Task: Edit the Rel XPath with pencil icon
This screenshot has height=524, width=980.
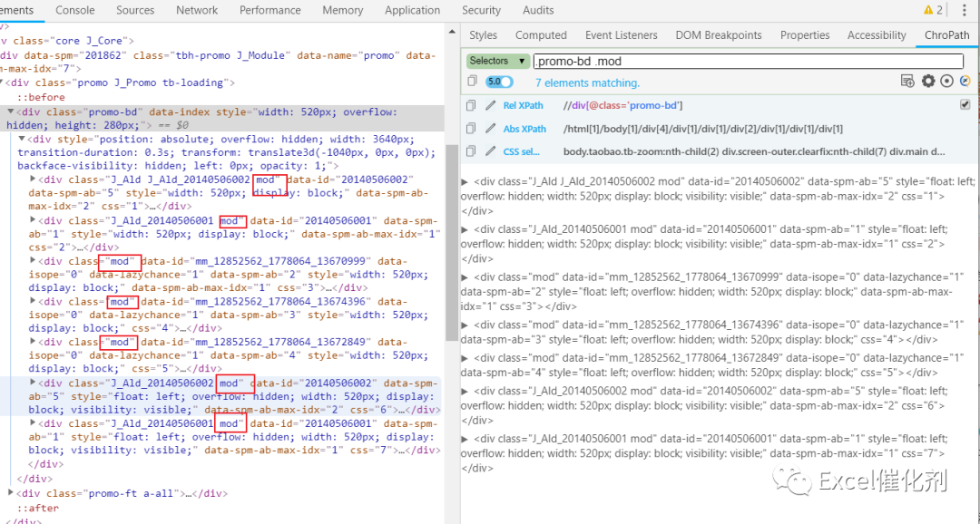Action: [x=491, y=105]
